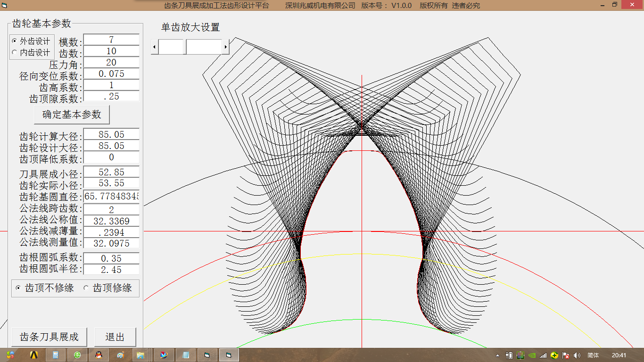Restore down the 齿形设计平台 window
Viewport: 644px width, 362px height.
(x=614, y=4)
